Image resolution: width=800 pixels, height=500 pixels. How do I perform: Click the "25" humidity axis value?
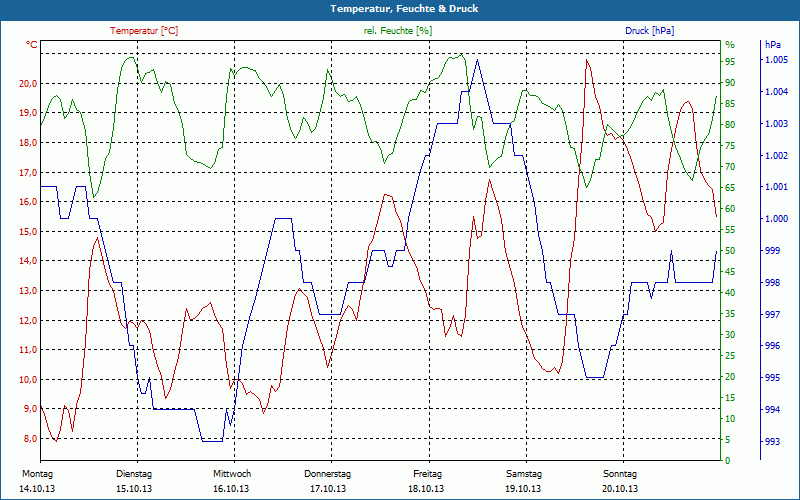730,355
